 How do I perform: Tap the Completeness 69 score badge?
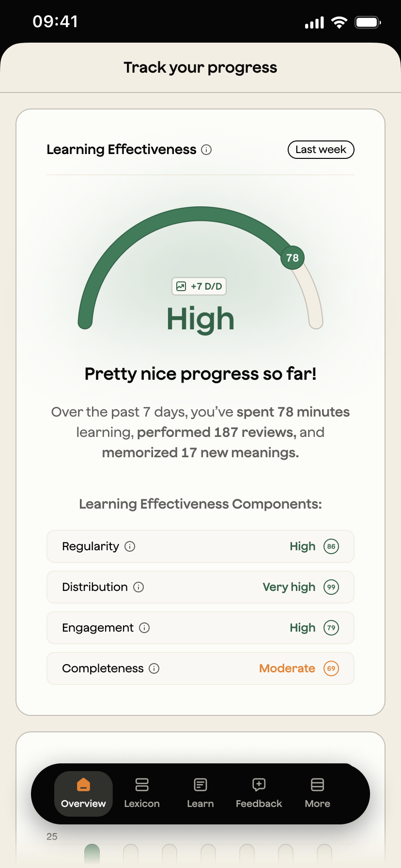[331, 668]
